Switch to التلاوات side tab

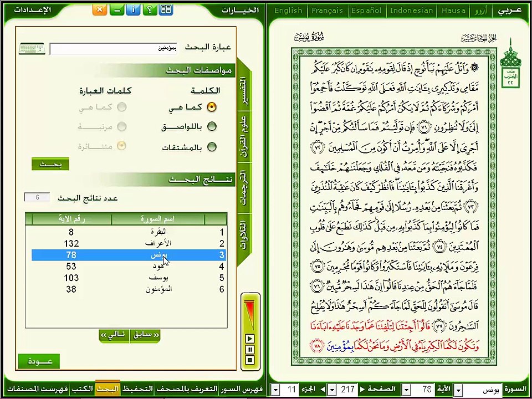(243, 235)
